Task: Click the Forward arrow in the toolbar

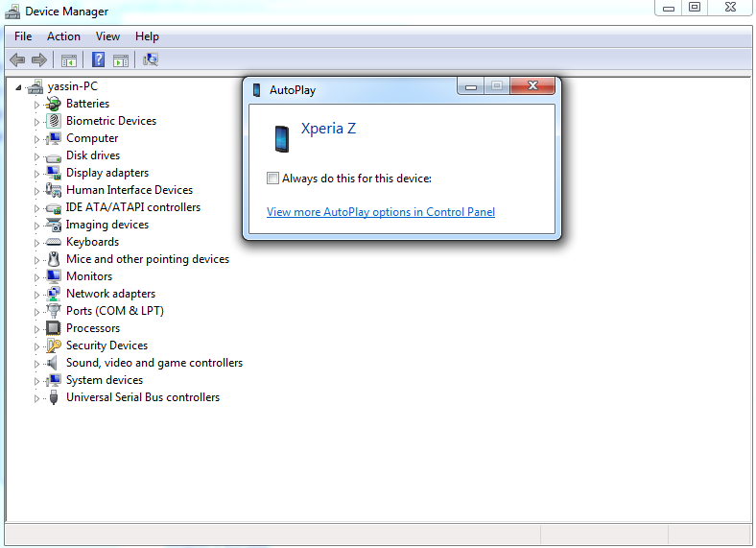Action: point(39,60)
